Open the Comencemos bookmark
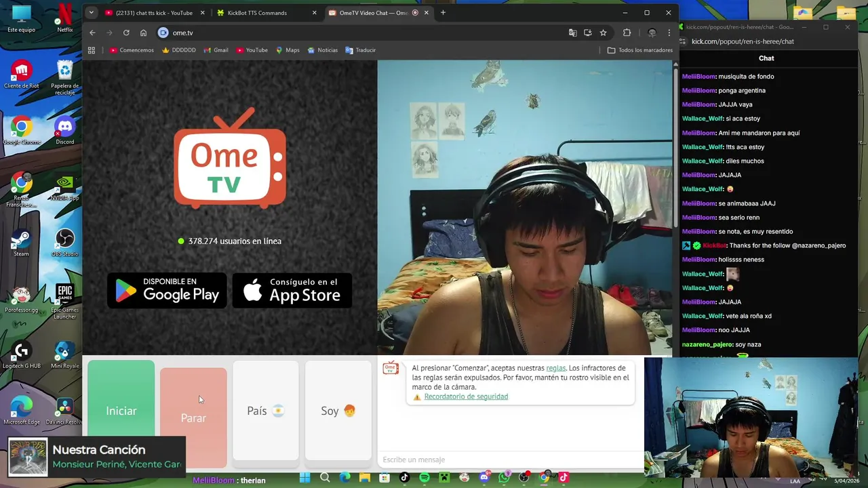868x488 pixels. click(132, 50)
